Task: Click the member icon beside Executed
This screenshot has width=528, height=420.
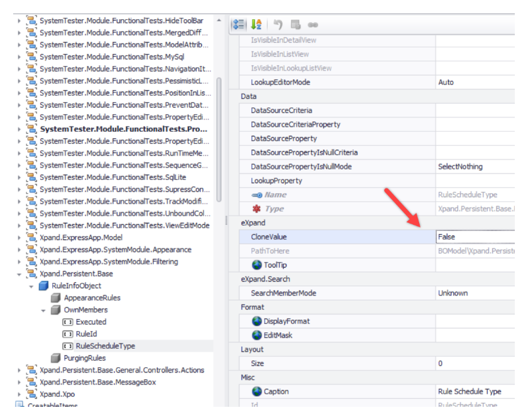Action: [x=68, y=322]
